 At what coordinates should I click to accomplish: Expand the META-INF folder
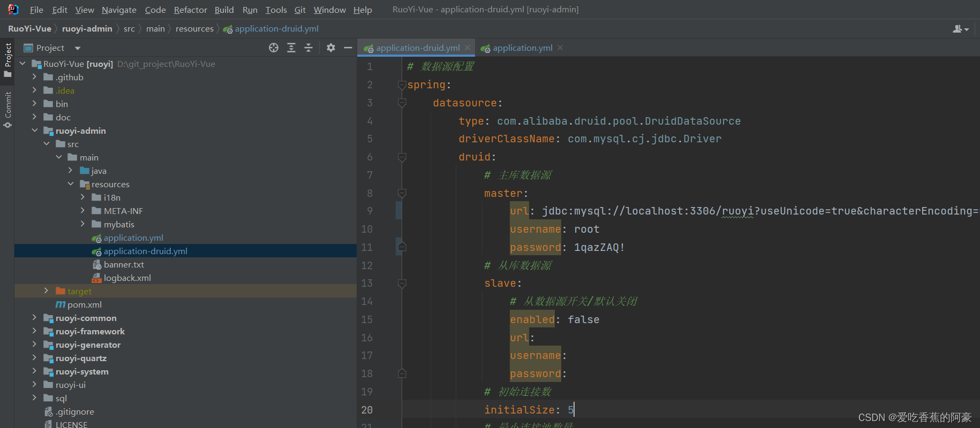pyautogui.click(x=83, y=211)
